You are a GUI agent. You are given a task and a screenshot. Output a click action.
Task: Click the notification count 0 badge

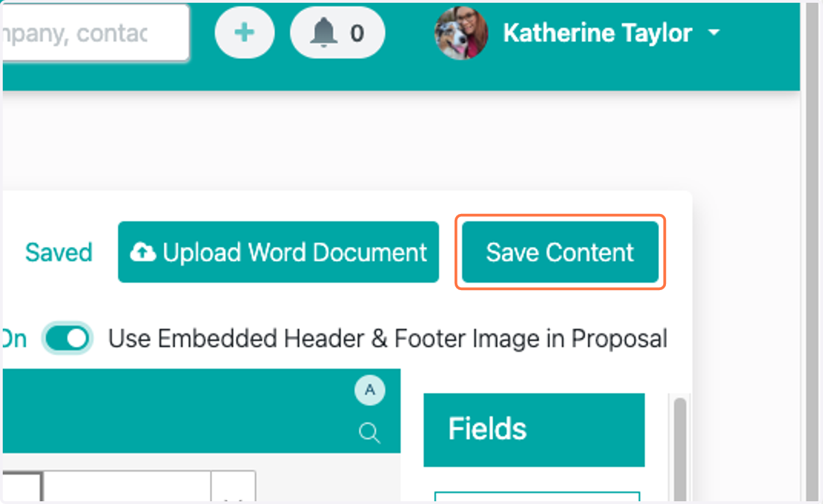(357, 33)
